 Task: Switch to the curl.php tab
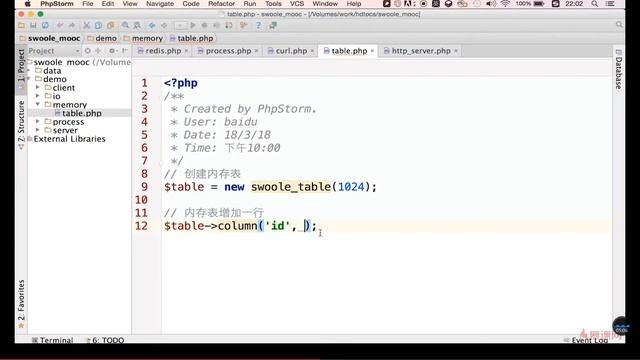pyautogui.click(x=291, y=51)
